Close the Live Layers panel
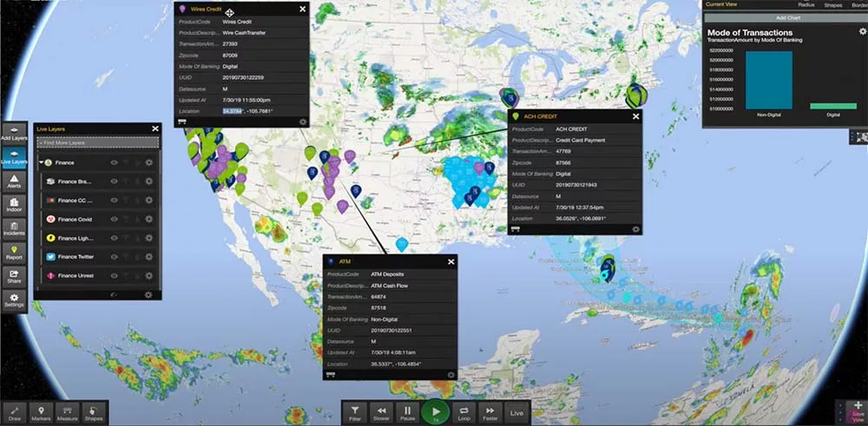The height and width of the screenshot is (426, 868). coord(155,129)
